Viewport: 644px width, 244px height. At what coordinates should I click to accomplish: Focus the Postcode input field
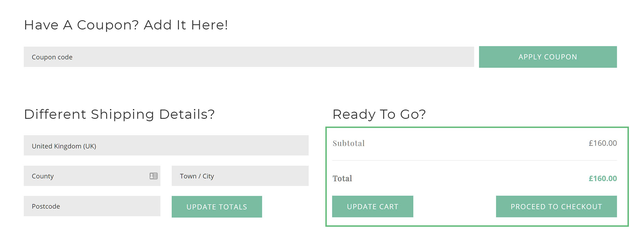click(92, 206)
